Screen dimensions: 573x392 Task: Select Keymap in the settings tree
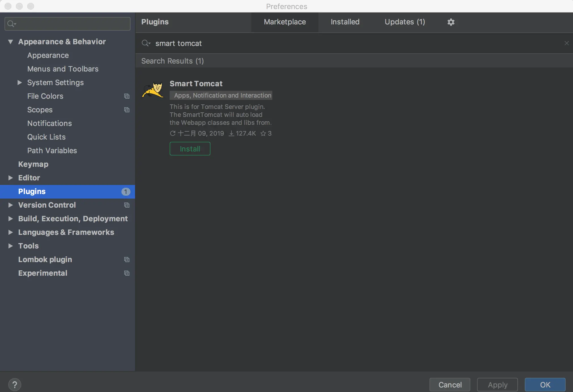pos(33,164)
